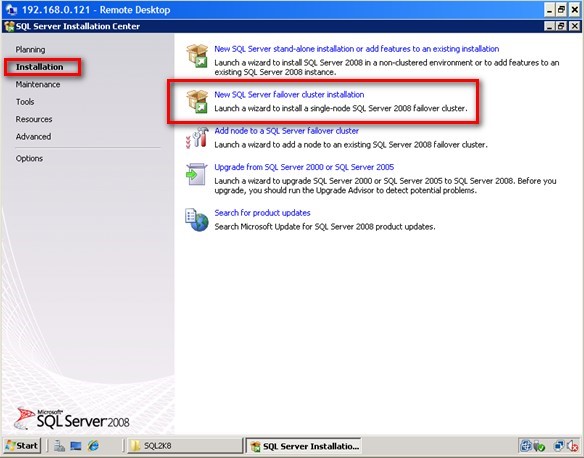Restore the SQL Server Installation Center window
The width and height of the screenshot is (584, 458).
[562, 26]
